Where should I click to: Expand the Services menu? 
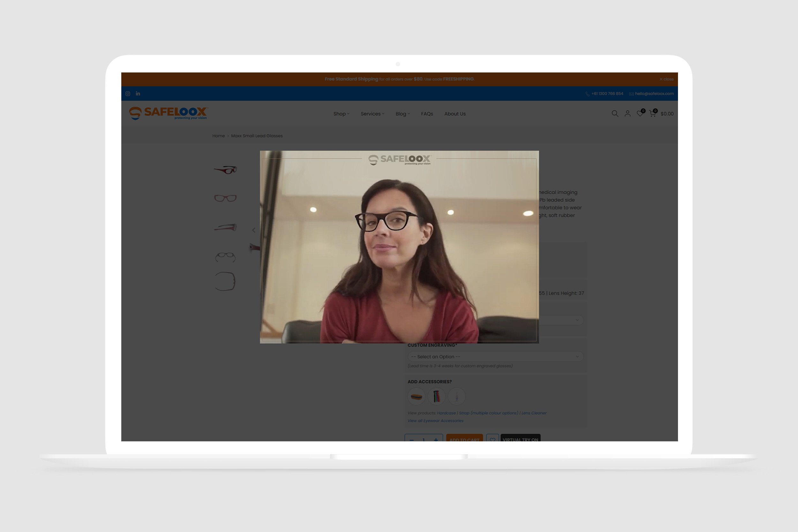[373, 114]
